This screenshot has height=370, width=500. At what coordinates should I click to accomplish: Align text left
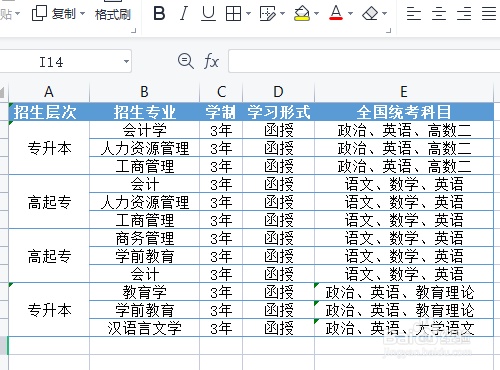[x=414, y=14]
